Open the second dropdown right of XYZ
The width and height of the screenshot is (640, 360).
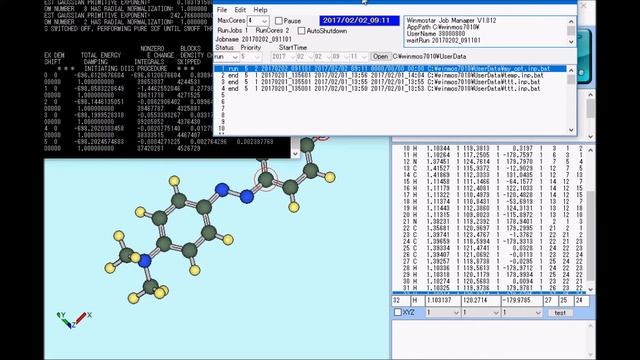[x=480, y=313]
